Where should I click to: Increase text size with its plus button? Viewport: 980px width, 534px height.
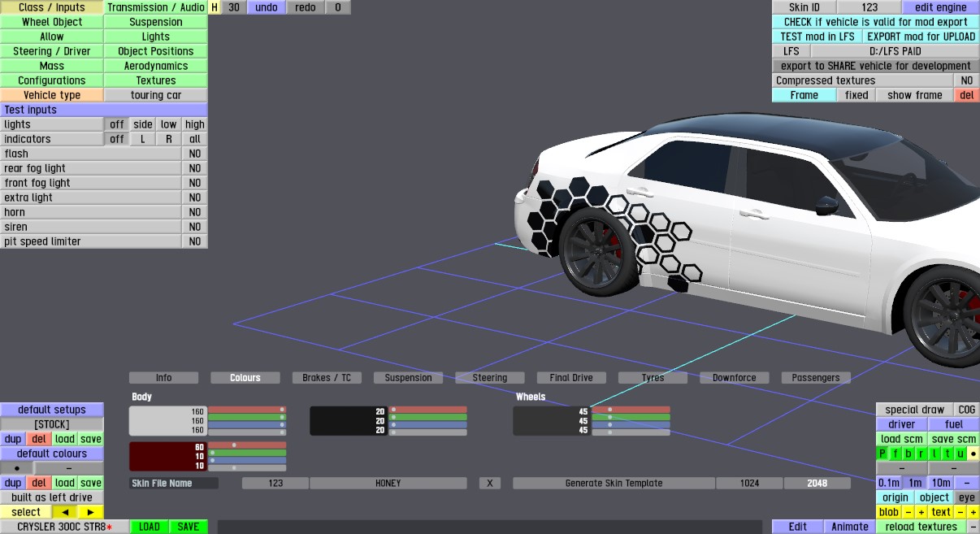tap(973, 512)
